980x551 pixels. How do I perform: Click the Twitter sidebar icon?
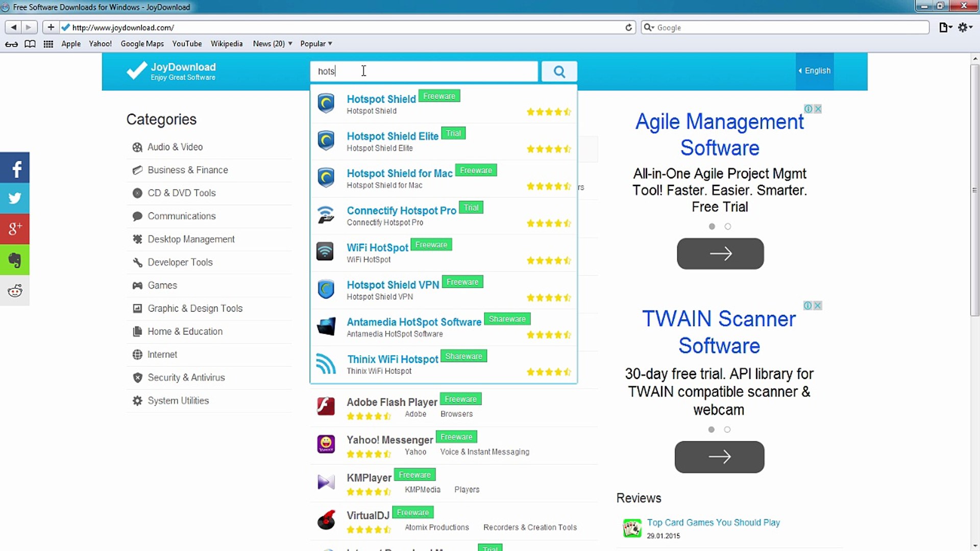pos(15,198)
